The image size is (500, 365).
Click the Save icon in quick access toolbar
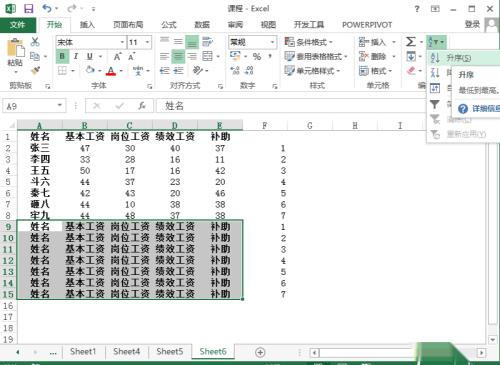[x=29, y=8]
